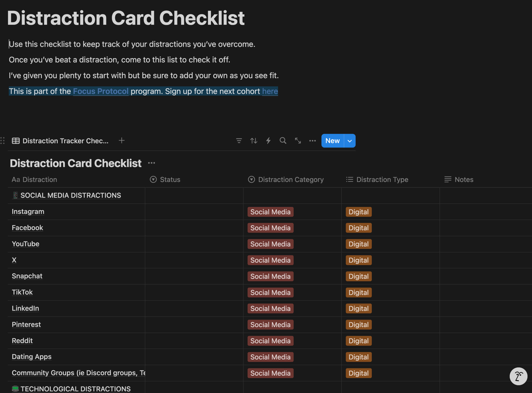
Task: Click the blue New button
Action: pos(332,141)
